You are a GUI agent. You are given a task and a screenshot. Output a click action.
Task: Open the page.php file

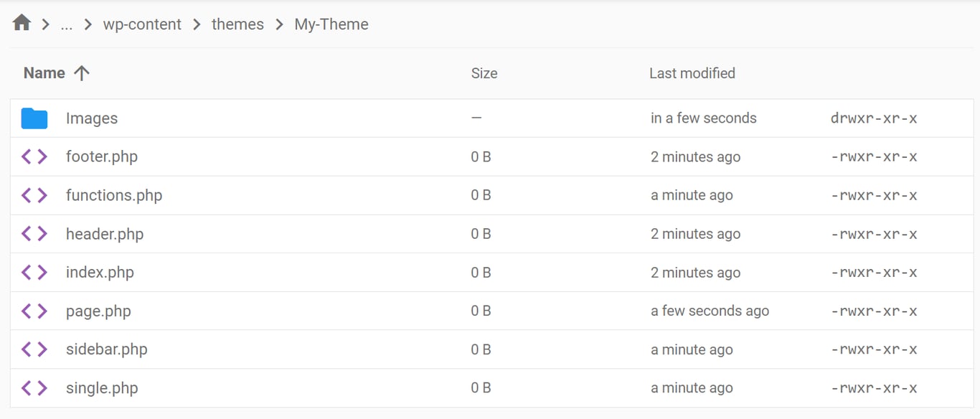point(98,311)
